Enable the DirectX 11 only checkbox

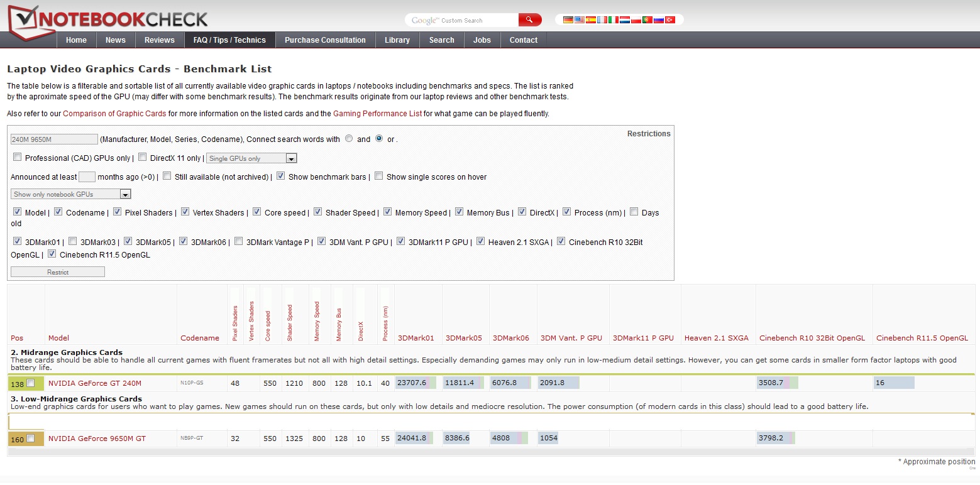coord(143,157)
